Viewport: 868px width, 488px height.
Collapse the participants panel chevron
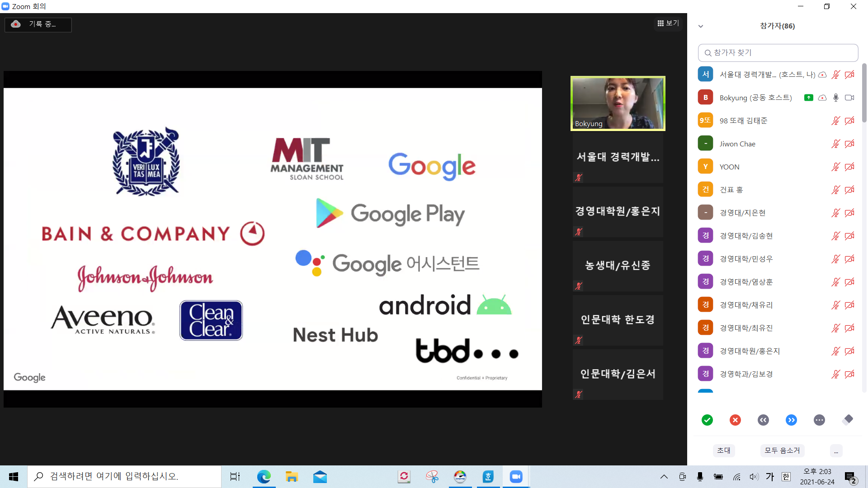pos(701,26)
